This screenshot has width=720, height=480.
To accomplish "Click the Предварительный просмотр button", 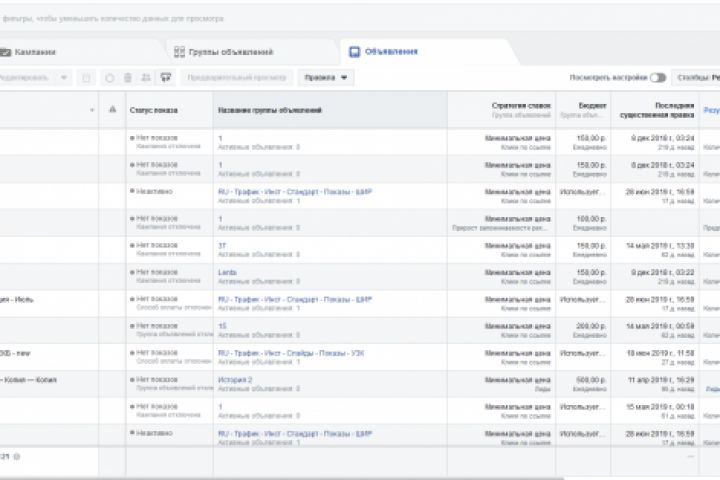I will (237, 77).
